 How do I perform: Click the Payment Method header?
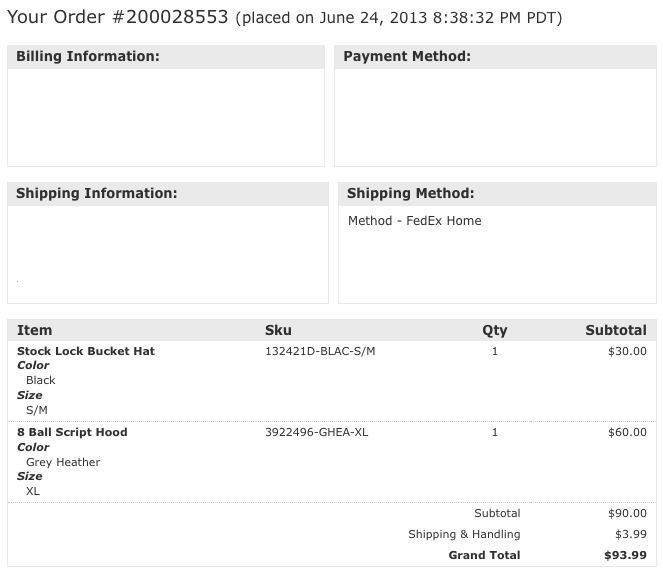pyautogui.click(x=407, y=56)
